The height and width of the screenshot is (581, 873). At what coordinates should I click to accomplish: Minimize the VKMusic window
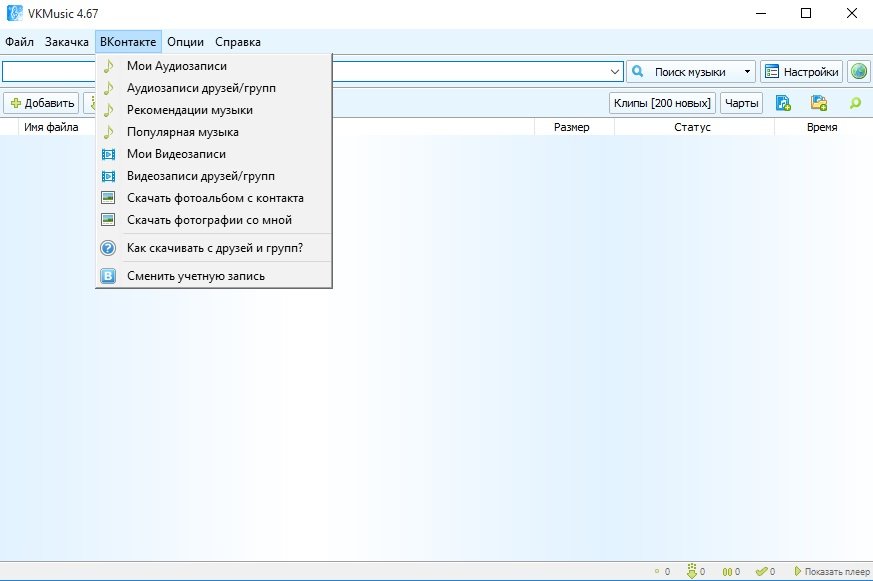pos(761,13)
